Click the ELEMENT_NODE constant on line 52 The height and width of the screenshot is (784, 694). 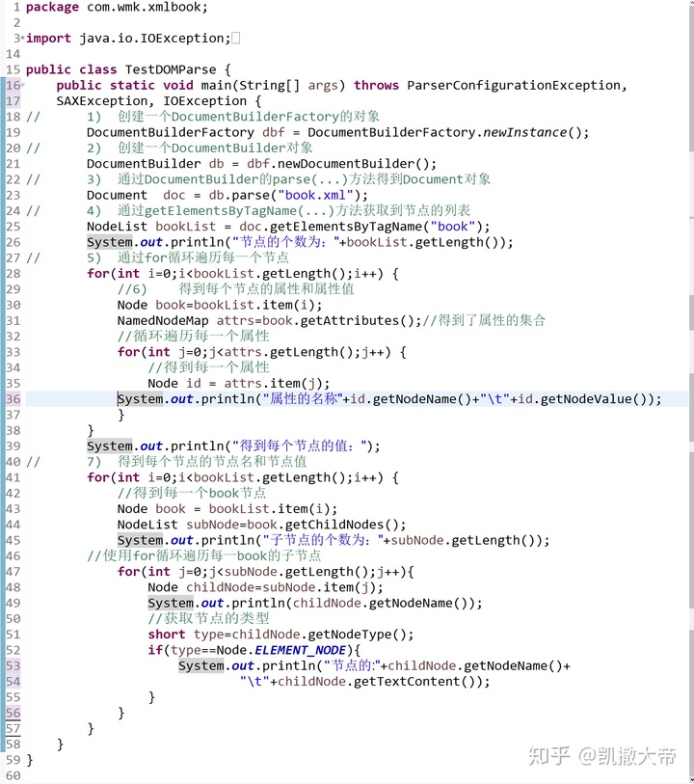coord(300,650)
